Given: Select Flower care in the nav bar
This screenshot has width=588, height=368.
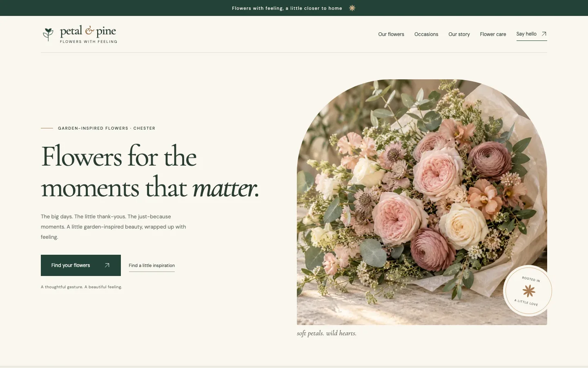Looking at the screenshot, I should (x=493, y=34).
